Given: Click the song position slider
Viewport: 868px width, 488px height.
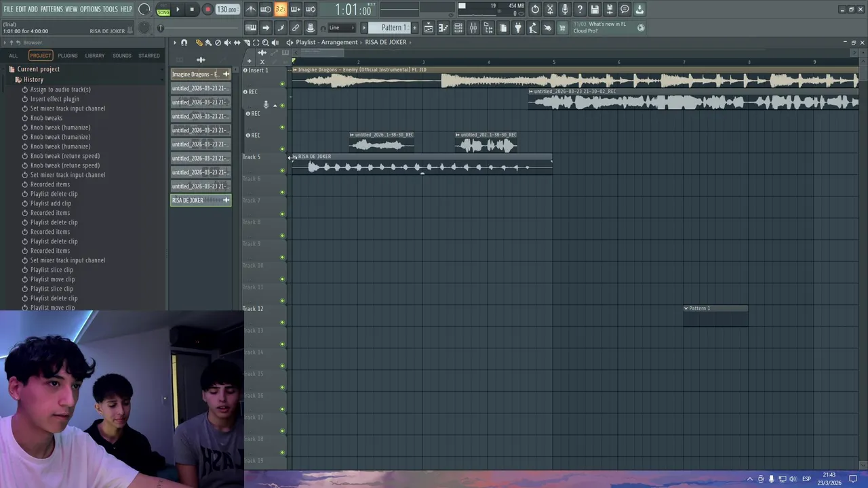Looking at the screenshot, I should 199,28.
